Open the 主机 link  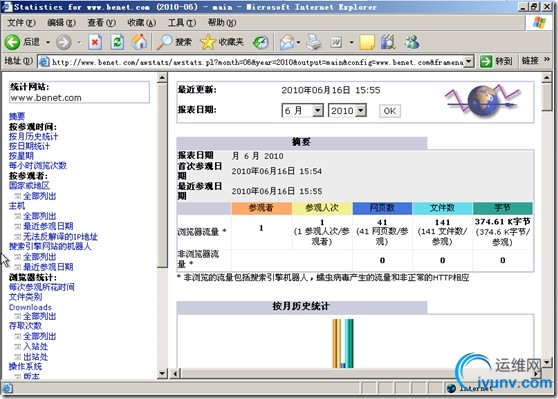pyautogui.click(x=17, y=206)
